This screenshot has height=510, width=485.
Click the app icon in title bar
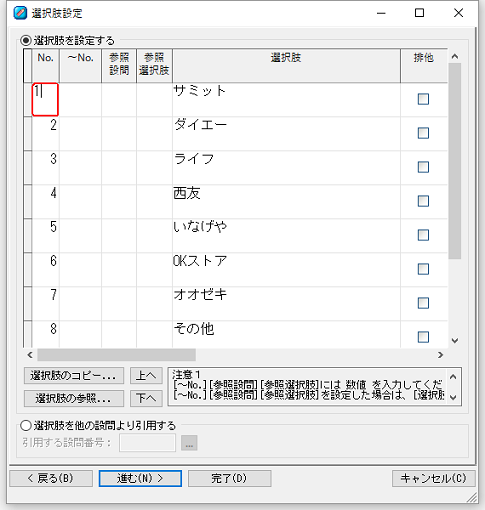tap(20, 13)
